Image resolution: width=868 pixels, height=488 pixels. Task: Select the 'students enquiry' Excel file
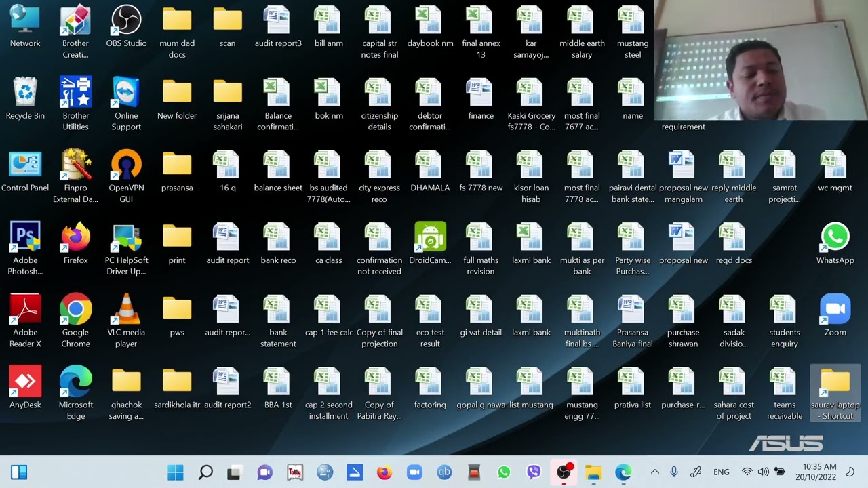(785, 321)
